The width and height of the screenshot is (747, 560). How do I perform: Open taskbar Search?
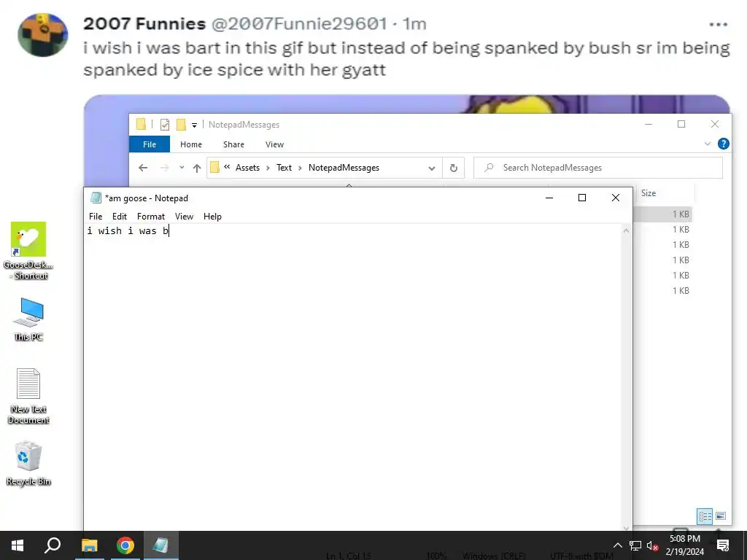53,545
